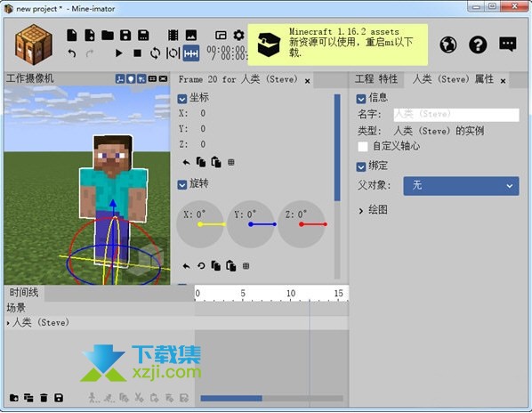
Task: Reset rotation arrow under the rotation wheels
Action: point(186,266)
